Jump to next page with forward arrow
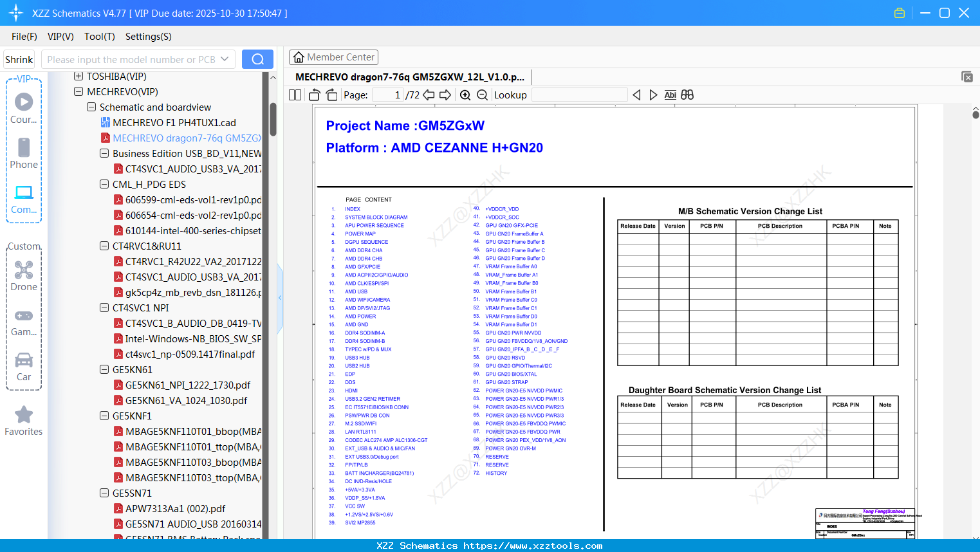Screen dimensions: 980x552 point(444,95)
